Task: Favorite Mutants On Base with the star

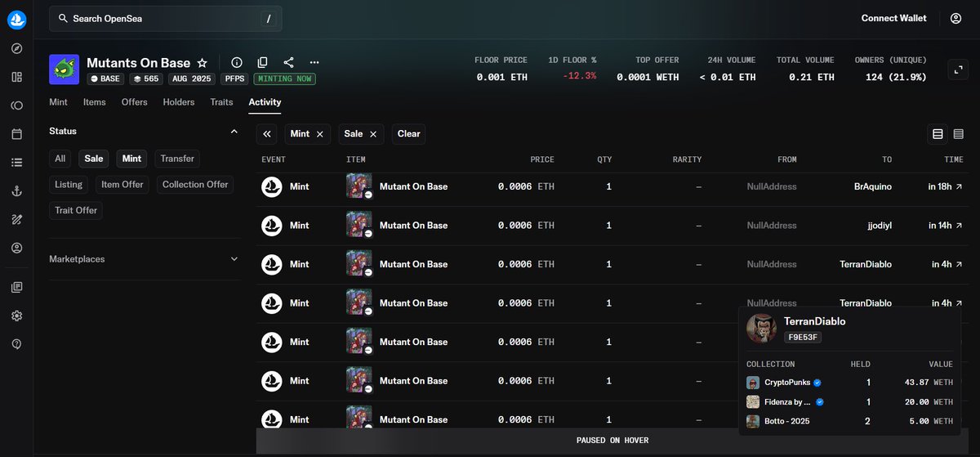Action: tap(203, 63)
